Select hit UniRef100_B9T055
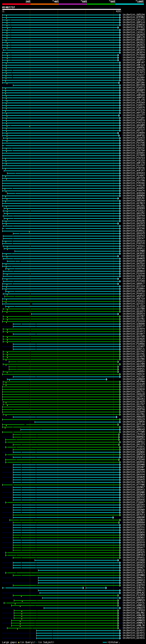 click(x=134, y=85)
